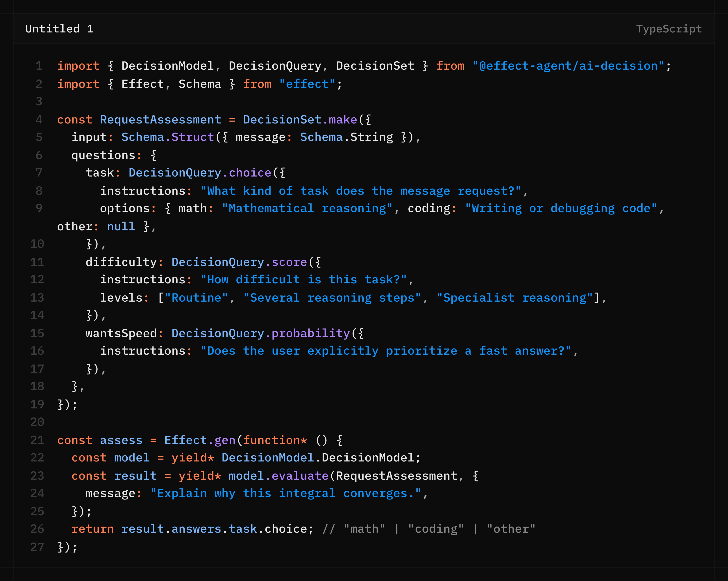Click line number 10 in the gutter
This screenshot has width=728, height=581.
(37, 244)
